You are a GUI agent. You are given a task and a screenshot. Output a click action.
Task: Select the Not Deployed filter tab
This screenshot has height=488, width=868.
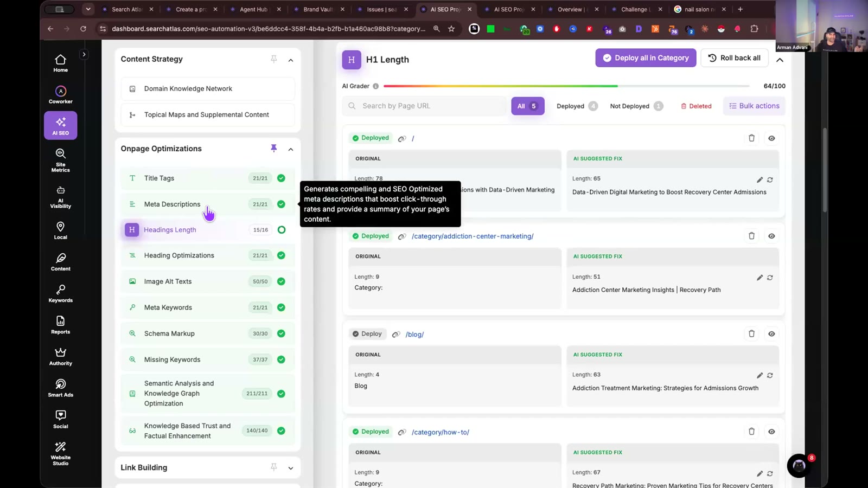pos(636,106)
